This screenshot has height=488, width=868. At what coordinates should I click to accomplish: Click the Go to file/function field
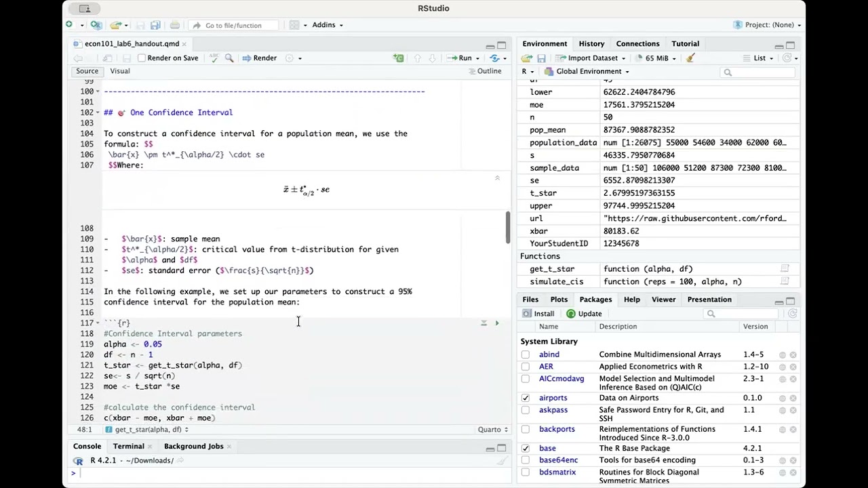tap(234, 26)
